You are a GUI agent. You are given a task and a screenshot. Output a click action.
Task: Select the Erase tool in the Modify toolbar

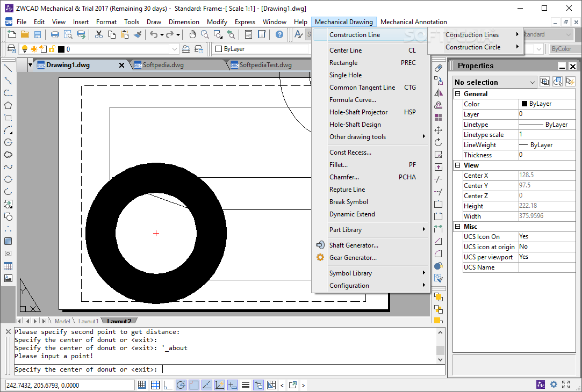tap(439, 68)
